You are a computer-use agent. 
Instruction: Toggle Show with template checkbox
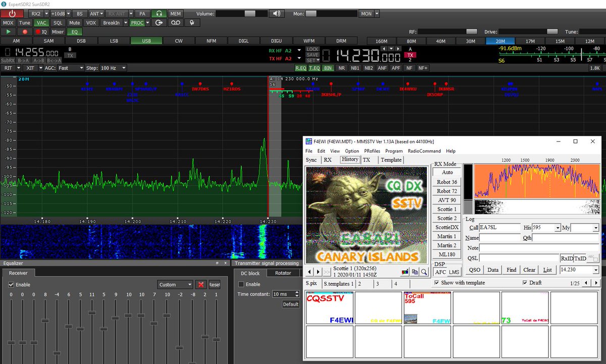click(437, 283)
